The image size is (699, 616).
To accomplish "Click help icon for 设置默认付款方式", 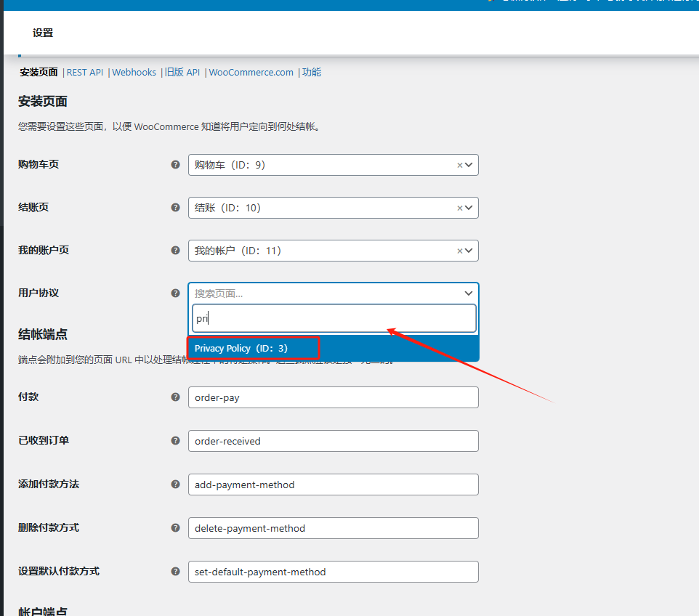I will click(x=175, y=572).
